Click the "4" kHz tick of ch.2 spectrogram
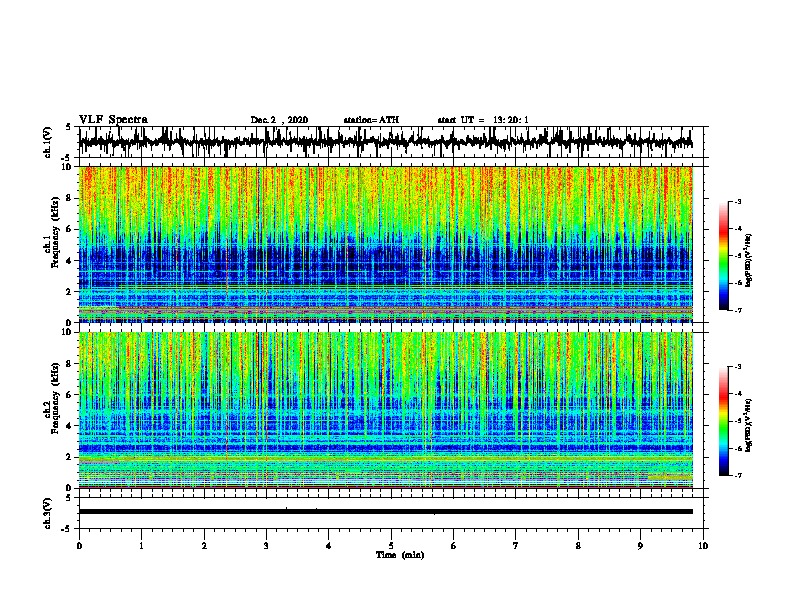The width and height of the screenshot is (792, 612). point(70,426)
